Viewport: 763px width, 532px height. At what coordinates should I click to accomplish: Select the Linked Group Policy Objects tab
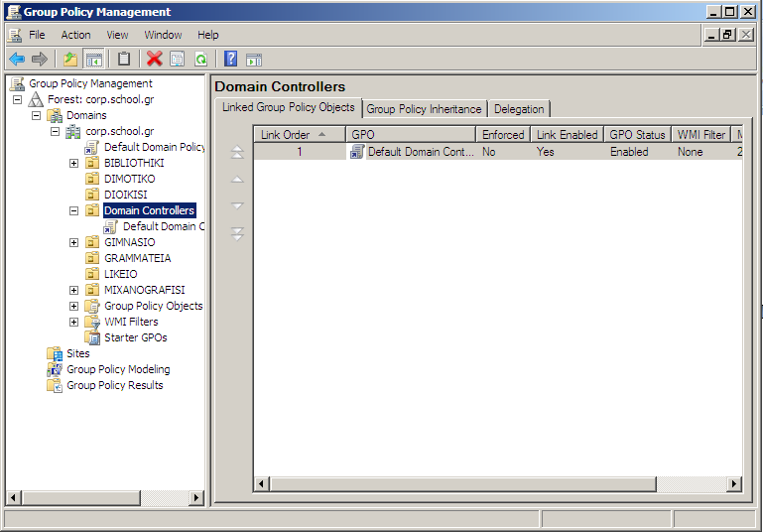tap(289, 107)
